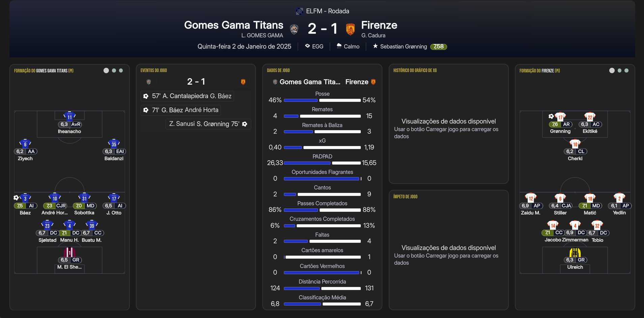Image resolution: width=644 pixels, height=318 pixels.
Task: Click the star icon beside Sebastian Grønning
Action: [x=375, y=46]
